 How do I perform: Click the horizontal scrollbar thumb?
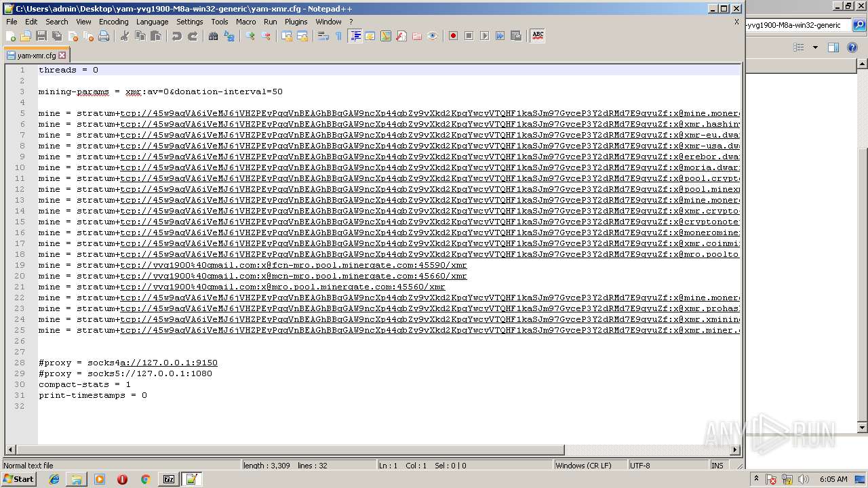pyautogui.click(x=290, y=449)
